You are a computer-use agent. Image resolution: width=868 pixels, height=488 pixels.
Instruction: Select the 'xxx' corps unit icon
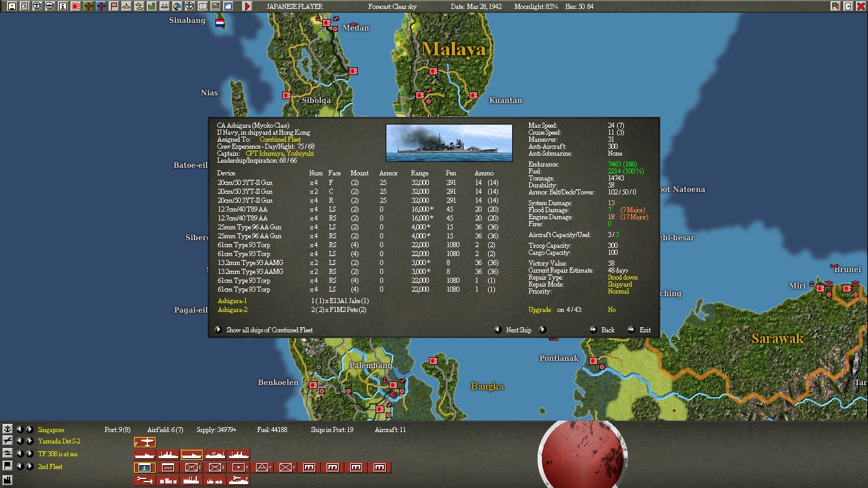[168, 468]
